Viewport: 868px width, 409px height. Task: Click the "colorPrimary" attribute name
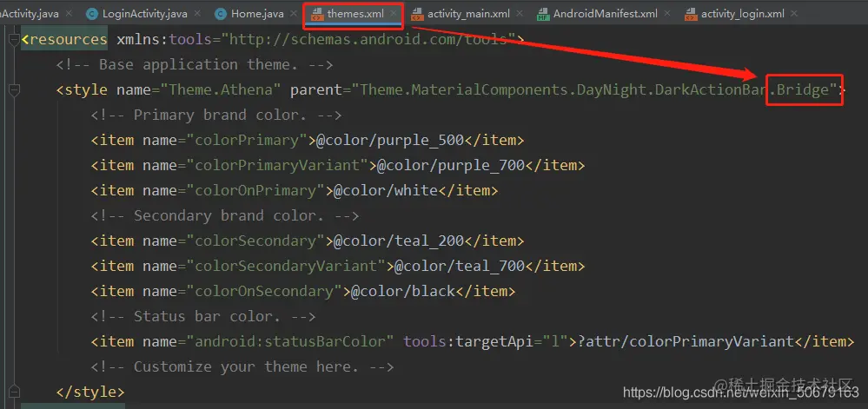click(x=247, y=140)
